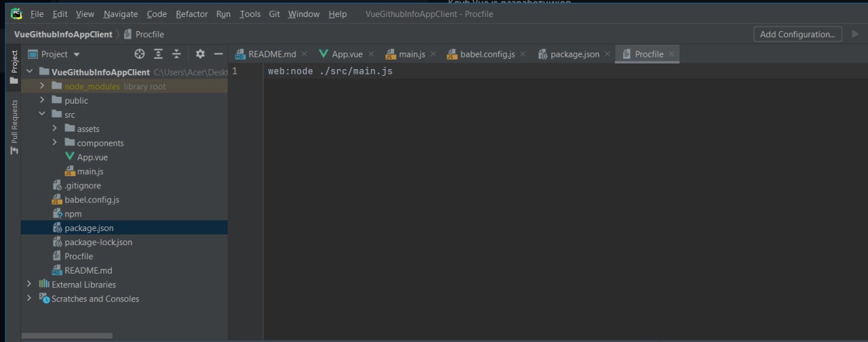Select package-lock.json in the project tree
This screenshot has height=342, width=868.
click(98, 242)
